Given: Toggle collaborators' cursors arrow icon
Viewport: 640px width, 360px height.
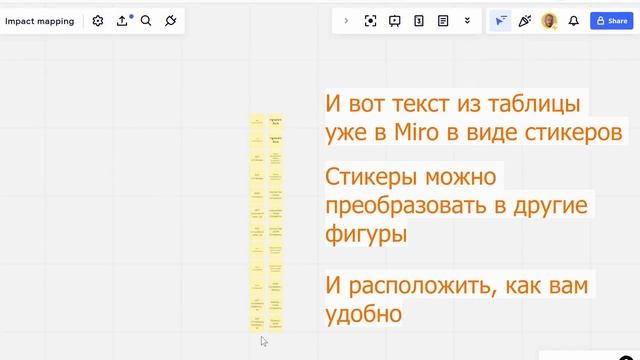Looking at the screenshot, I should pos(500,21).
